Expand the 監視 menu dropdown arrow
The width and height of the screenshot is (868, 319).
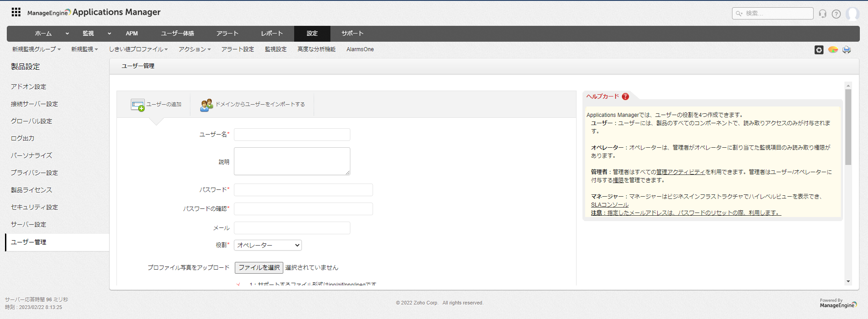109,34
